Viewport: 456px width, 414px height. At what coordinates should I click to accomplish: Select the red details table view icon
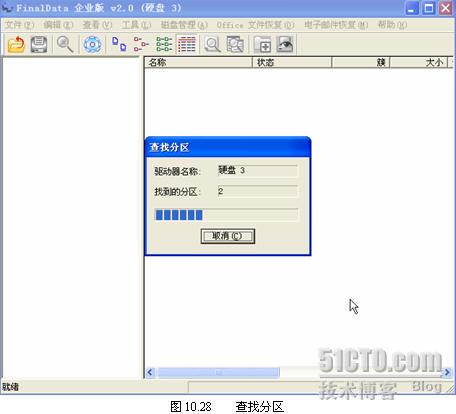click(x=187, y=44)
